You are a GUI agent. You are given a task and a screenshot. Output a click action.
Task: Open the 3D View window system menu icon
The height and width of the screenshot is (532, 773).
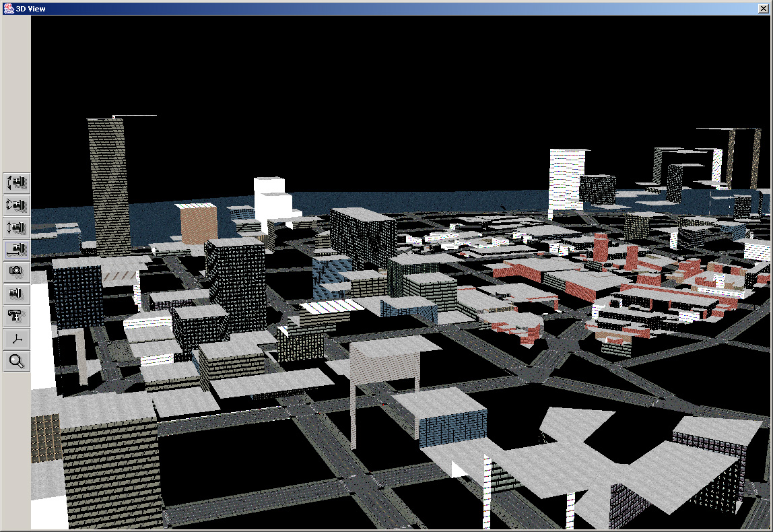pyautogui.click(x=7, y=8)
